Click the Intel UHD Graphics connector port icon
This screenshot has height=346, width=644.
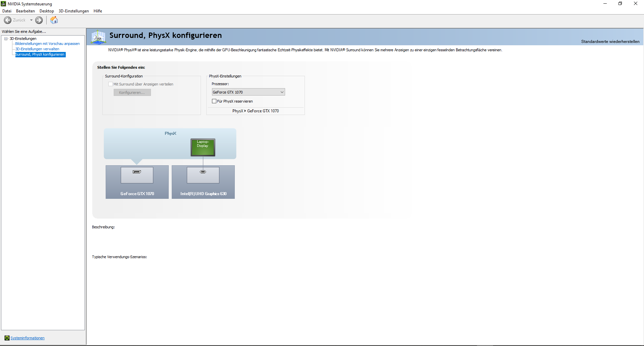[x=203, y=172]
